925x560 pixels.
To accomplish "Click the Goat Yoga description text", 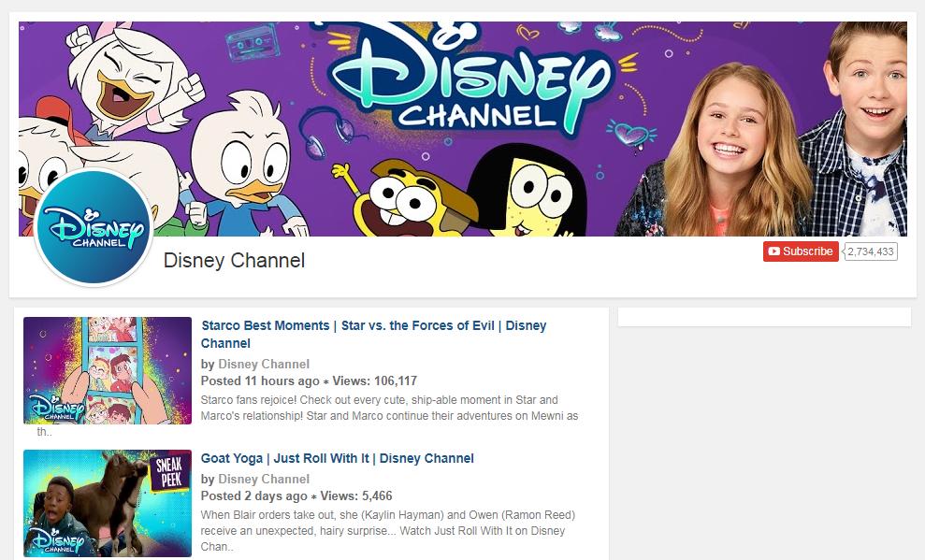I will (387, 530).
